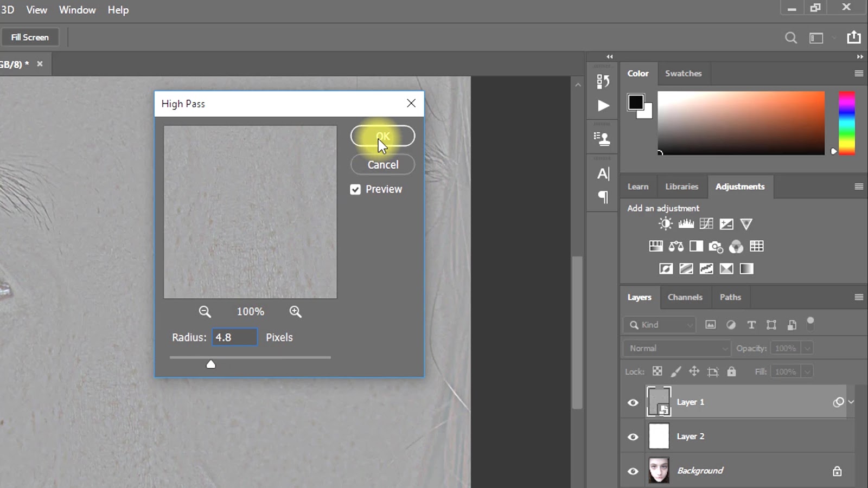Hide Layer 1 visibility eye

(x=633, y=402)
